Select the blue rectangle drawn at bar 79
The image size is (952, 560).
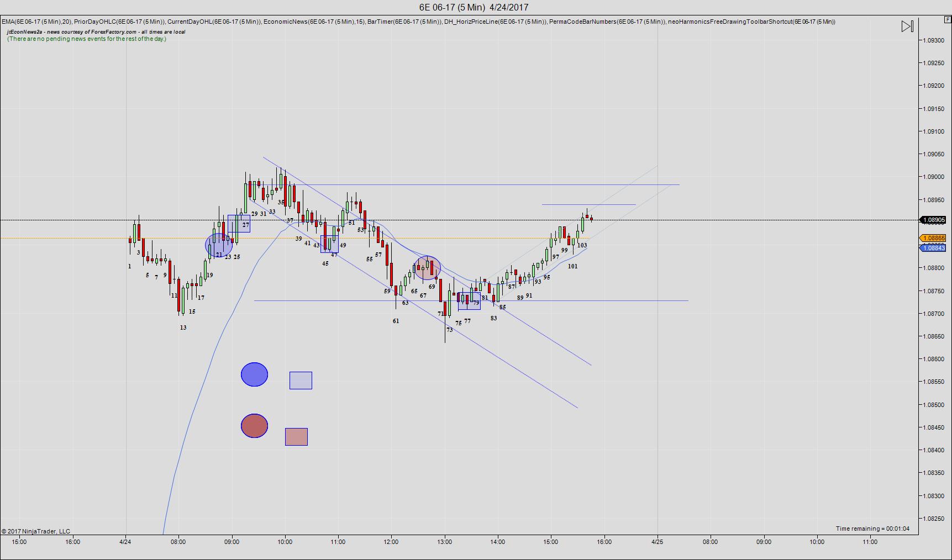tap(469, 301)
